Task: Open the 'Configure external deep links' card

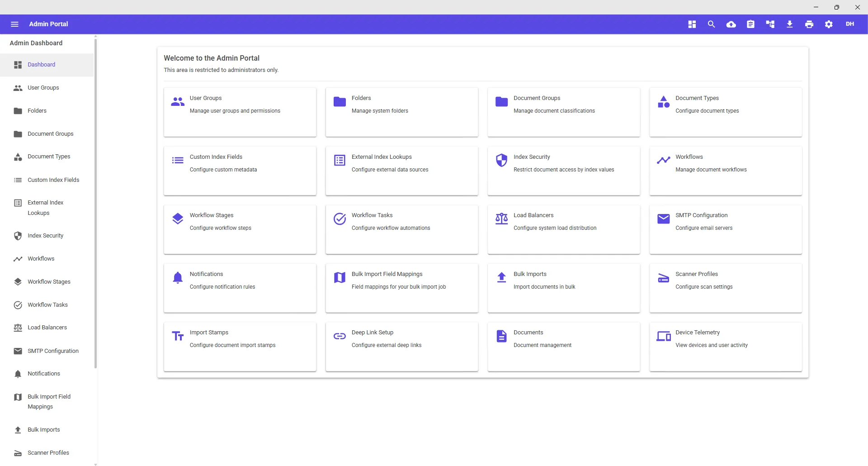Action: point(402,347)
